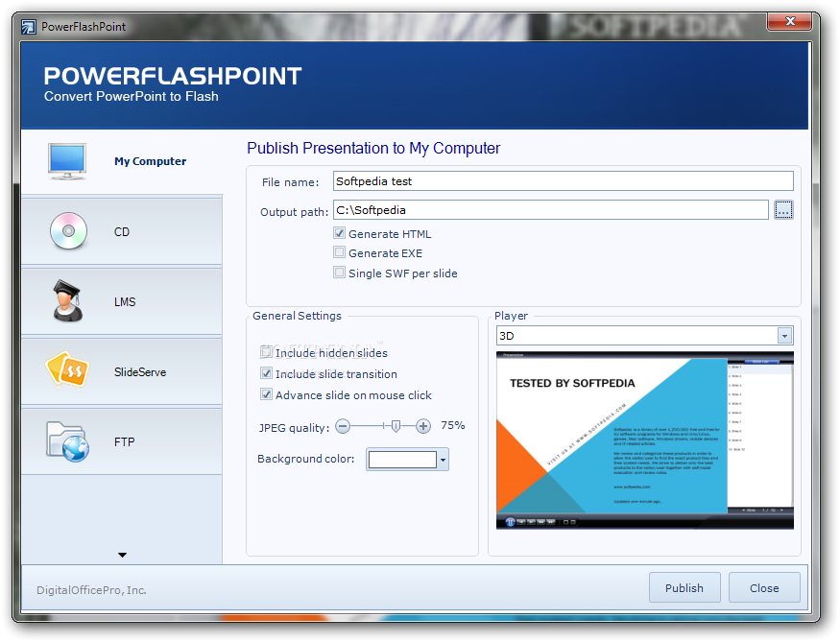Select the SlideServe orange cards icon
Viewport: 840px width, 642px height.
coord(67,369)
